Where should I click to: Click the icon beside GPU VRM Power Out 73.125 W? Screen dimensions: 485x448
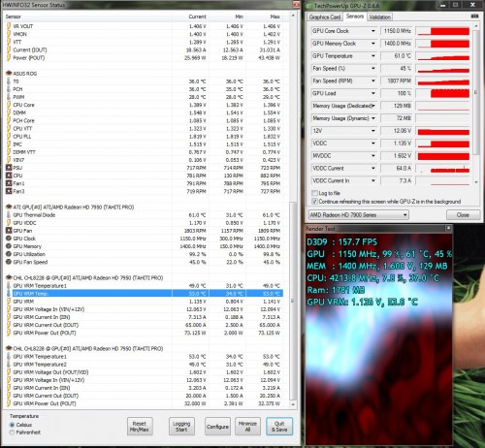pos(9,333)
